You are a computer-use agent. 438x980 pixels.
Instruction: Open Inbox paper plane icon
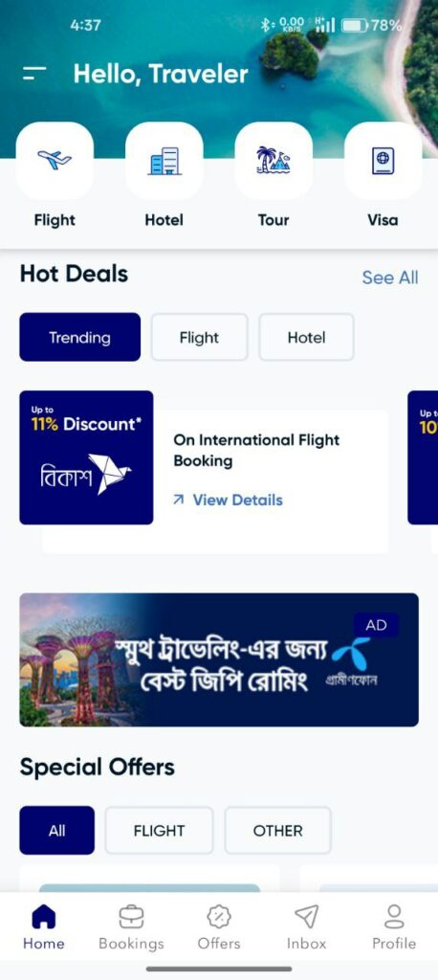click(x=306, y=917)
